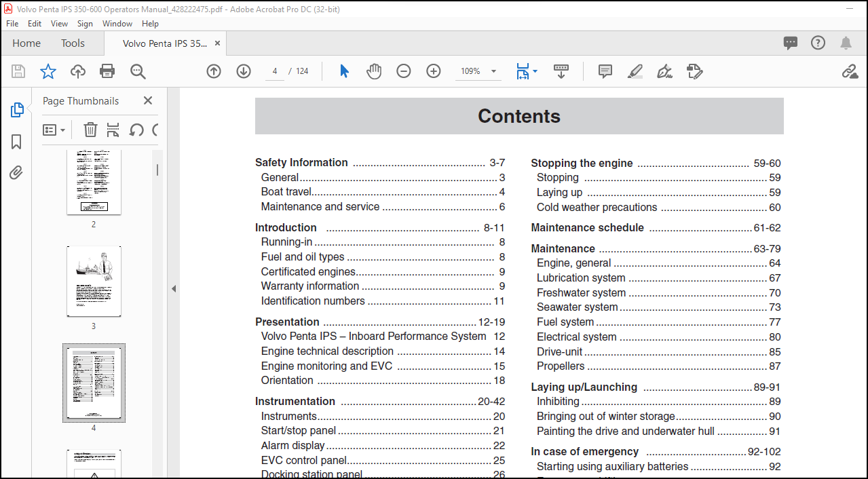This screenshot has width=868, height=479.
Task: Select the arrow selection tool
Action: point(344,71)
